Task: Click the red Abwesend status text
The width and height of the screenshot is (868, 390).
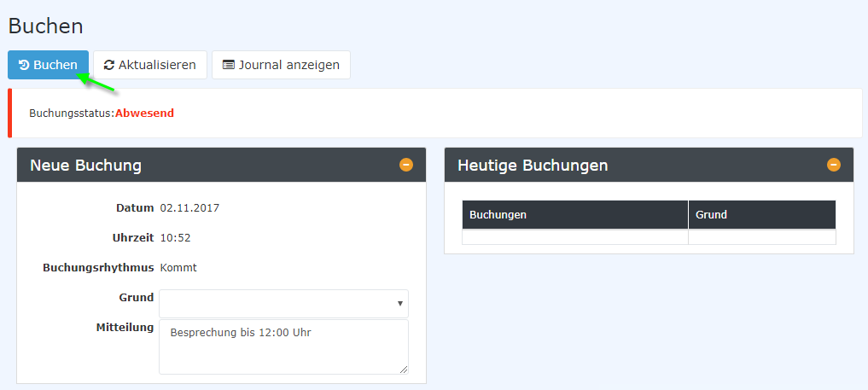Action: 144,113
